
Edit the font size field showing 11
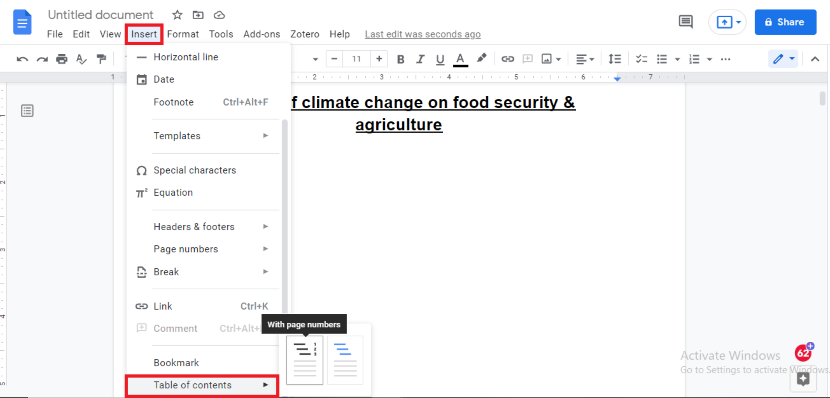(356, 59)
